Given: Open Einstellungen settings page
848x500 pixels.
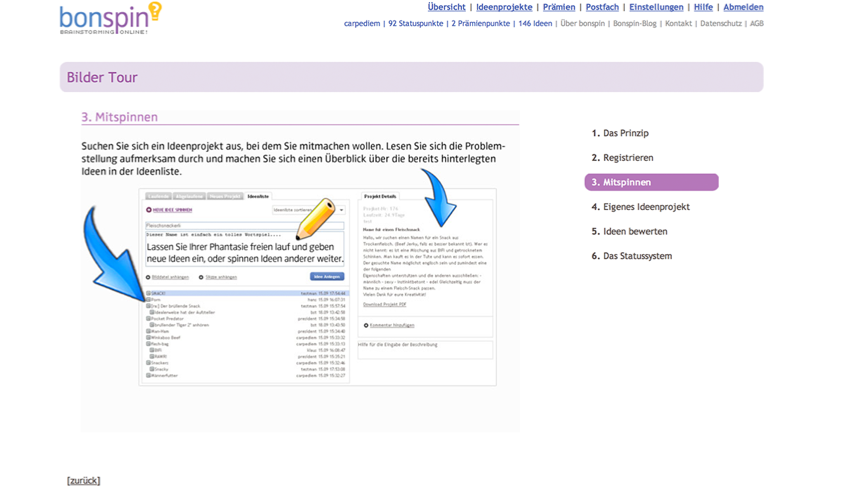Looking at the screenshot, I should pos(656,7).
